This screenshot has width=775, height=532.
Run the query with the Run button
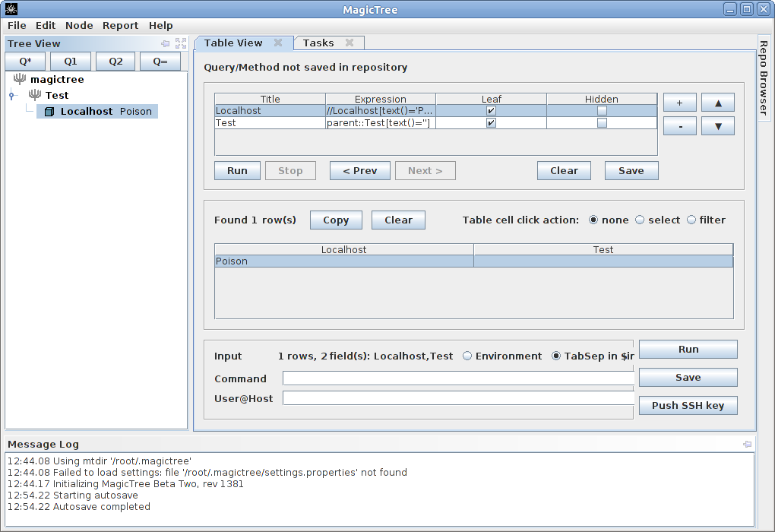tap(237, 170)
